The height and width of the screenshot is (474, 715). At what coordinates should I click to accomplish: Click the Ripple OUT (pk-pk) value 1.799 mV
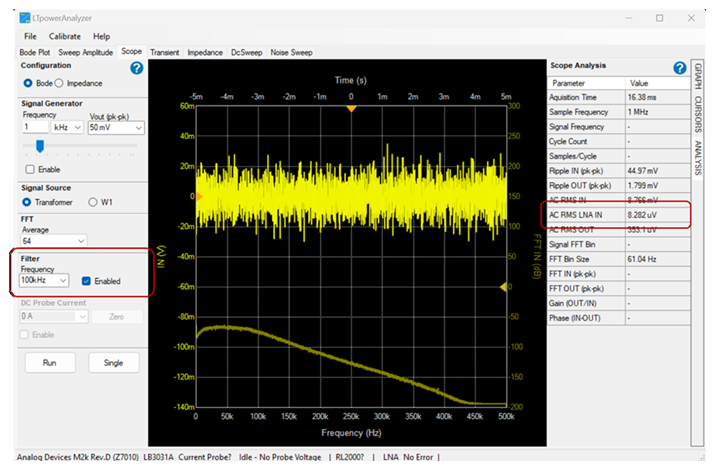(642, 186)
